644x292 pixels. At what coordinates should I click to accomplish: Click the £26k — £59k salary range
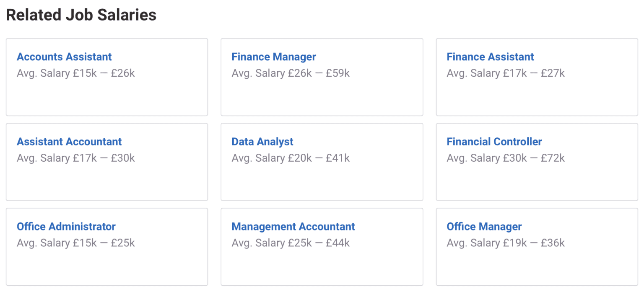319,73
